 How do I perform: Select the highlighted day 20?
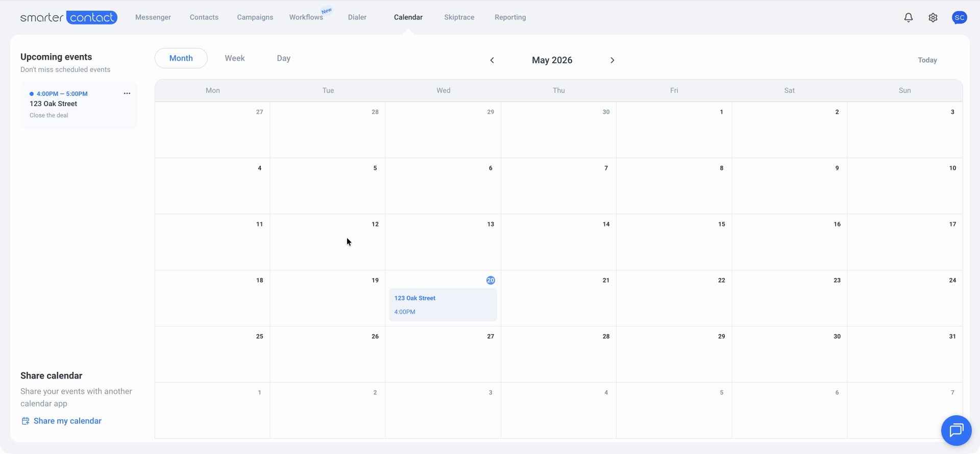(491, 280)
